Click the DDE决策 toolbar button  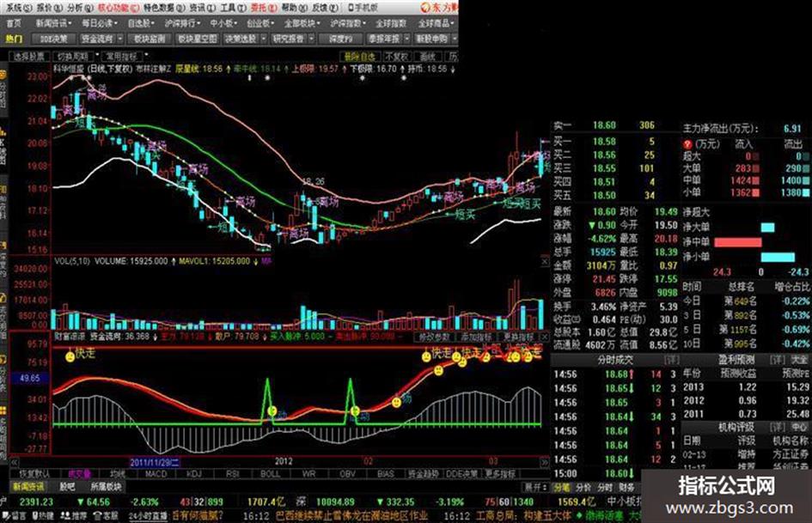[54, 39]
